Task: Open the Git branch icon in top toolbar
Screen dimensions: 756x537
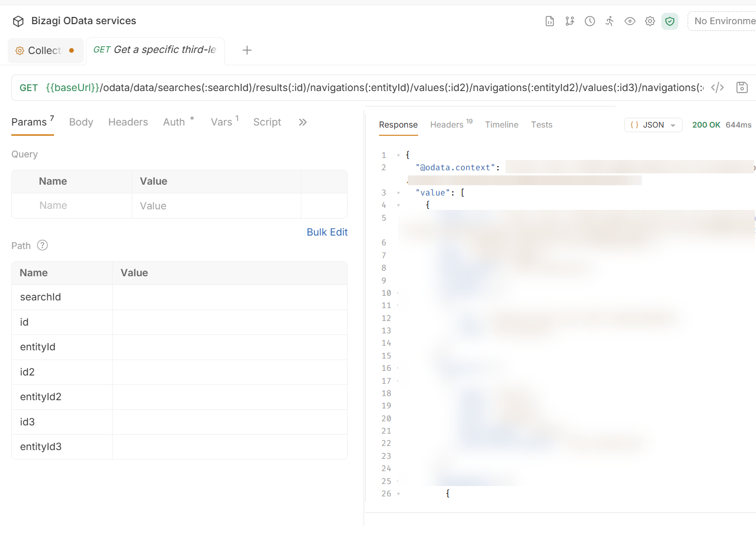Action: click(570, 21)
